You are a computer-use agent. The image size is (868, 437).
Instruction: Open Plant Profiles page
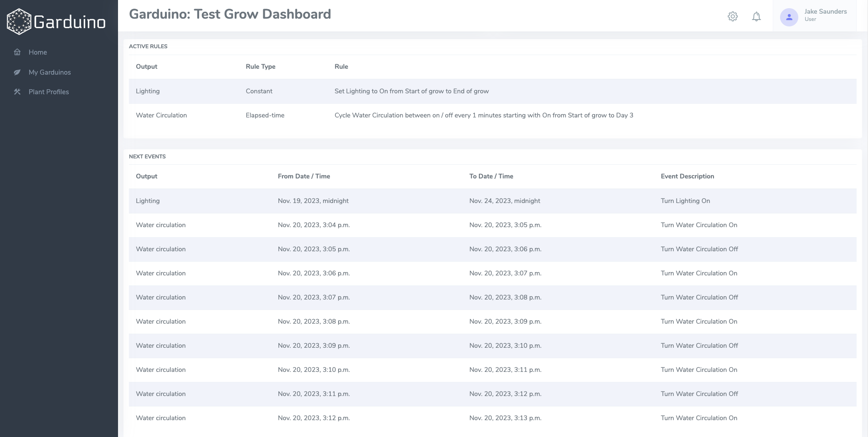click(x=49, y=92)
